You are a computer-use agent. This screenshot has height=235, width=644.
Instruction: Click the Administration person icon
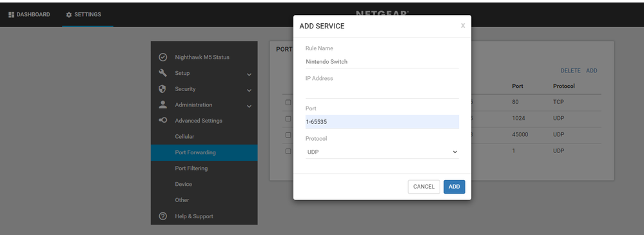[162, 105]
